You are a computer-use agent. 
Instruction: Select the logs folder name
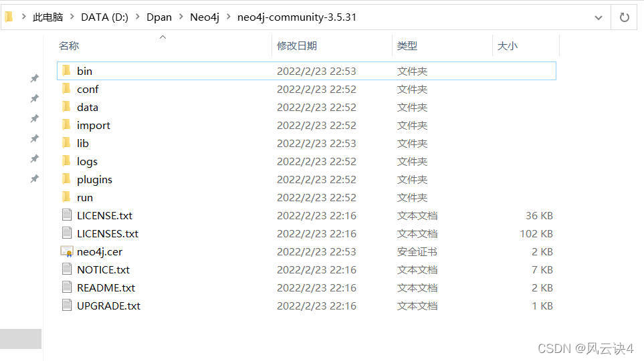tap(87, 161)
